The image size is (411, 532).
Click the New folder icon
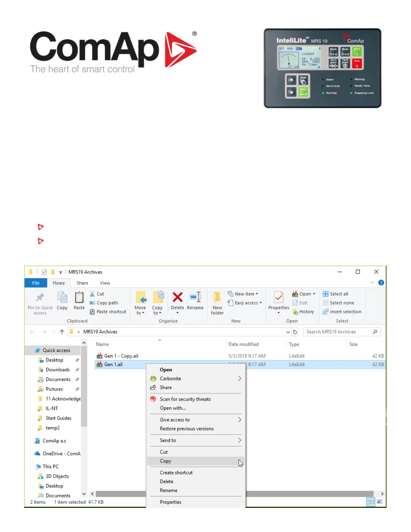(217, 297)
